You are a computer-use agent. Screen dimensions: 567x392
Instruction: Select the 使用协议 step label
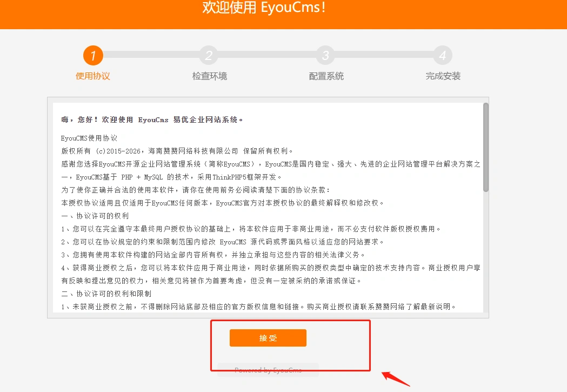tap(93, 76)
